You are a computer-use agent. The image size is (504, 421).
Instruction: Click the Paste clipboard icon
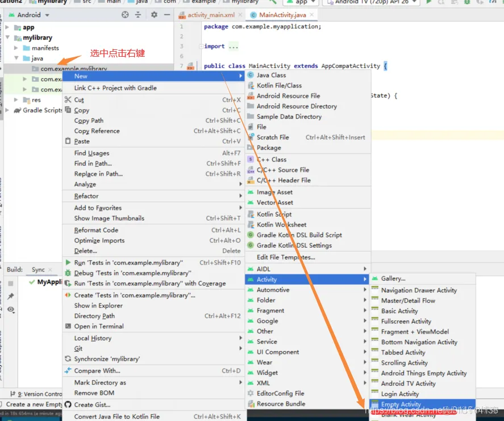tap(68, 141)
